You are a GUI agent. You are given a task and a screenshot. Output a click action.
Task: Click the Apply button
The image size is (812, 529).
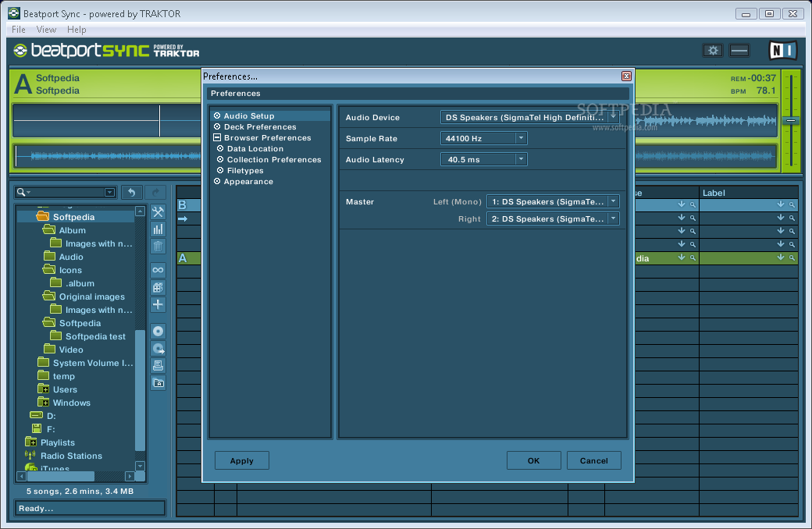242,460
